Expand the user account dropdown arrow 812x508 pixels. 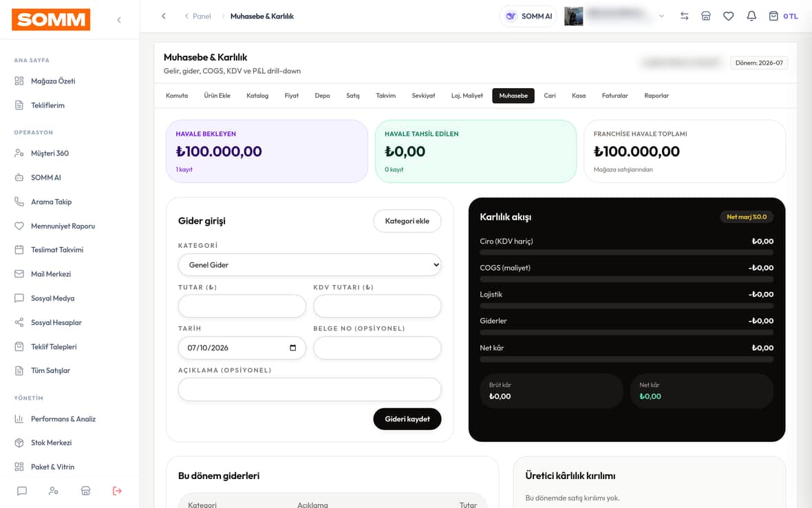661,16
